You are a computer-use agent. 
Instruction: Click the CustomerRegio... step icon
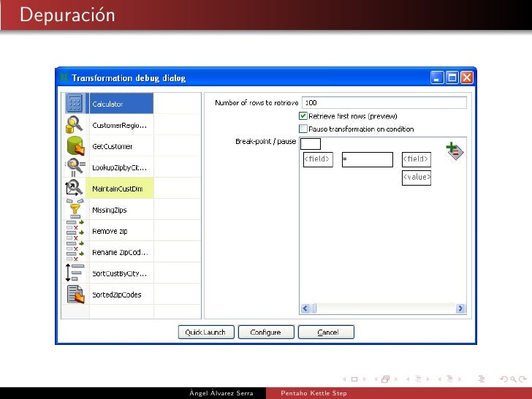pos(75,124)
